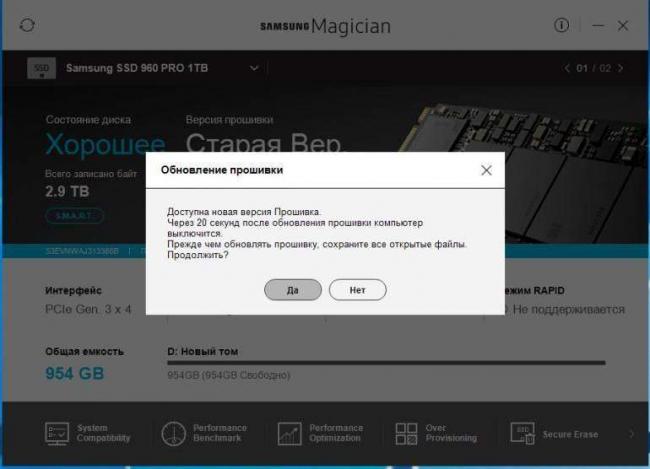Click D: Новый том volume label
This screenshot has width=650, height=469.
[x=203, y=352]
